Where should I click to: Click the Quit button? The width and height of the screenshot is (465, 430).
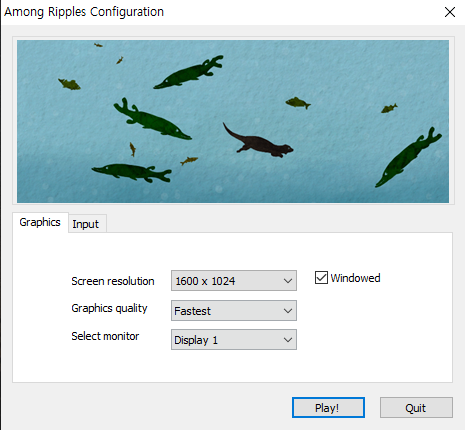click(416, 407)
